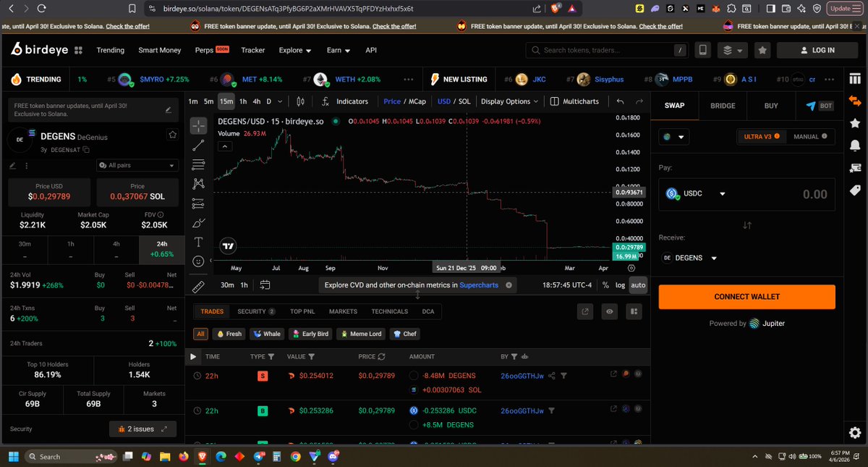Open the price tag icon in sidebar
The height and width of the screenshot is (467, 868).
[855, 191]
